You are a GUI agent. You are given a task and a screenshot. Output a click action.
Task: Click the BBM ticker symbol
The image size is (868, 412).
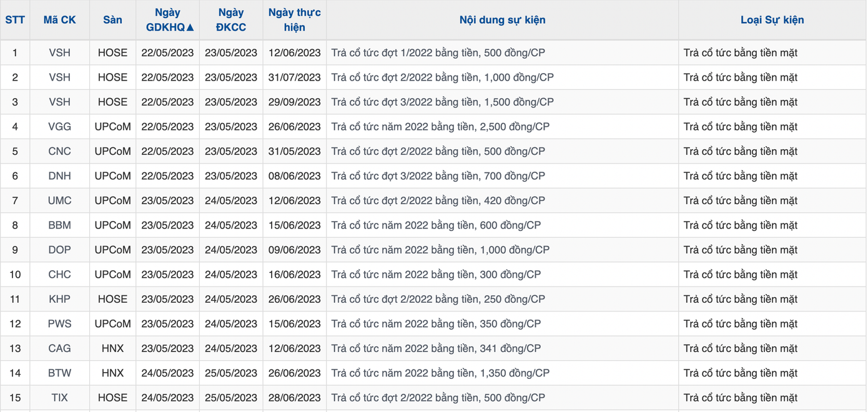(59, 225)
